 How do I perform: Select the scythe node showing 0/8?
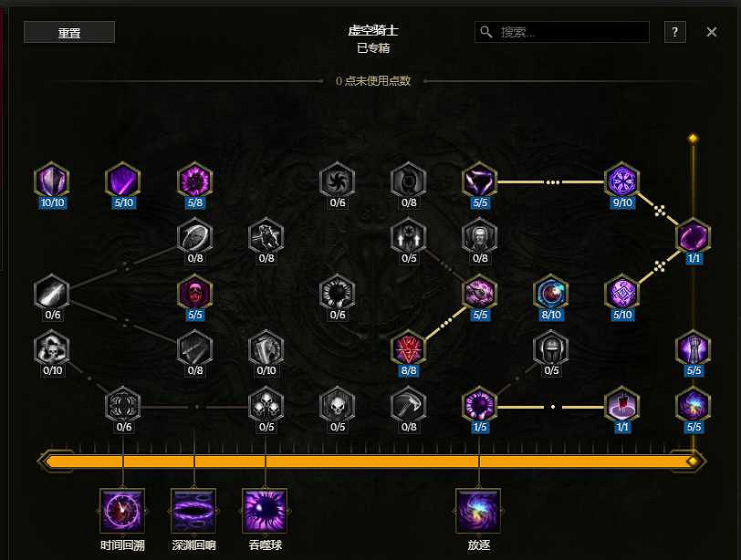(x=408, y=405)
